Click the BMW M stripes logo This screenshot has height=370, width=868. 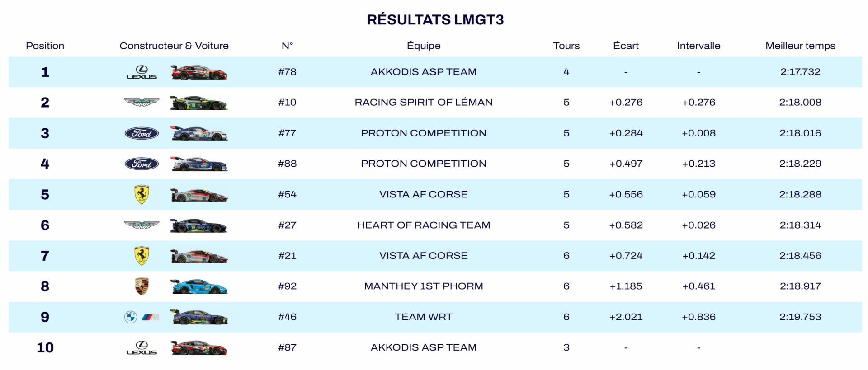pyautogui.click(x=150, y=317)
